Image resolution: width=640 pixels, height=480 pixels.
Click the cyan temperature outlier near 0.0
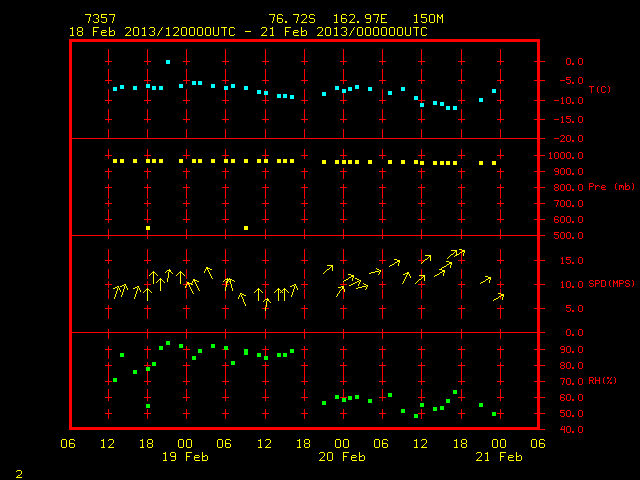pyautogui.click(x=168, y=62)
